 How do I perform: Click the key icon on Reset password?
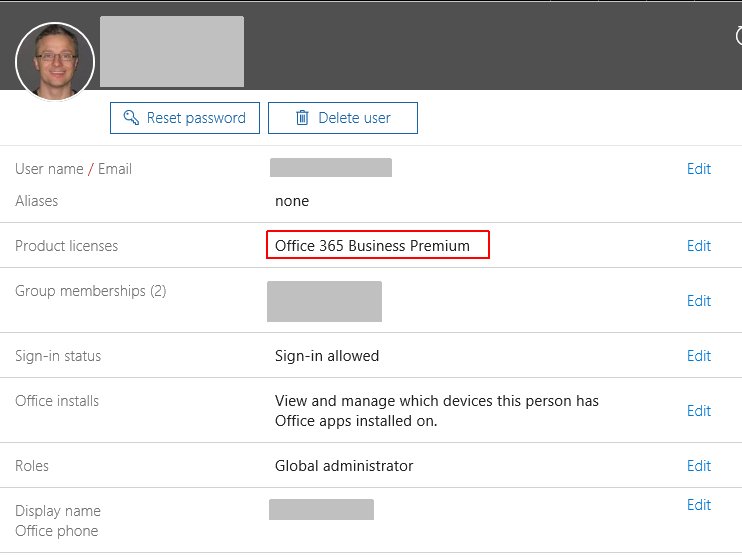pos(131,117)
